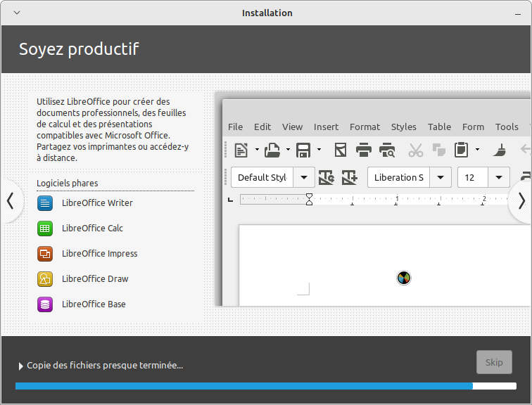Click the LibreOffice Draw icon
The width and height of the screenshot is (532, 405).
click(45, 279)
